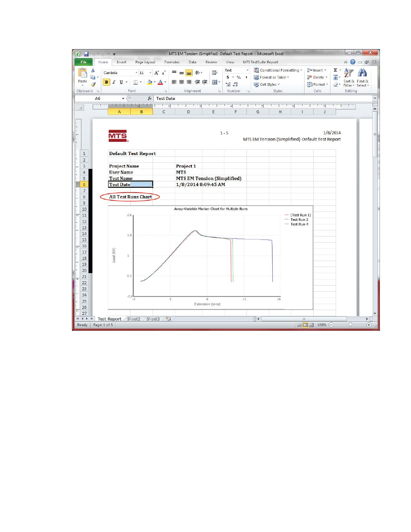Click the Borders icon
This screenshot has height=532, width=411.
point(136,82)
